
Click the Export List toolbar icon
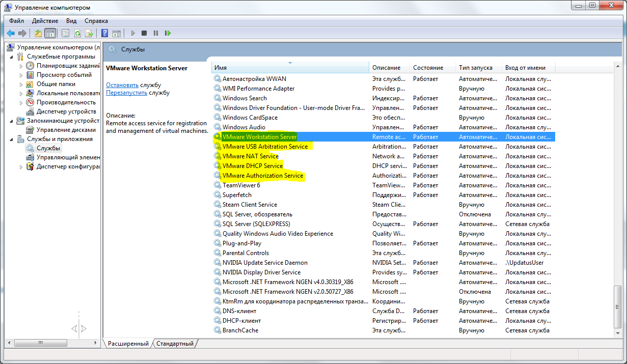click(x=89, y=33)
